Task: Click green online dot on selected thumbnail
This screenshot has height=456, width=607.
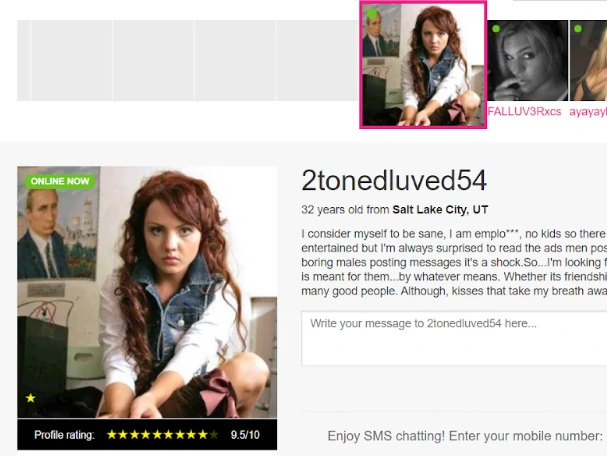Action: point(372,14)
